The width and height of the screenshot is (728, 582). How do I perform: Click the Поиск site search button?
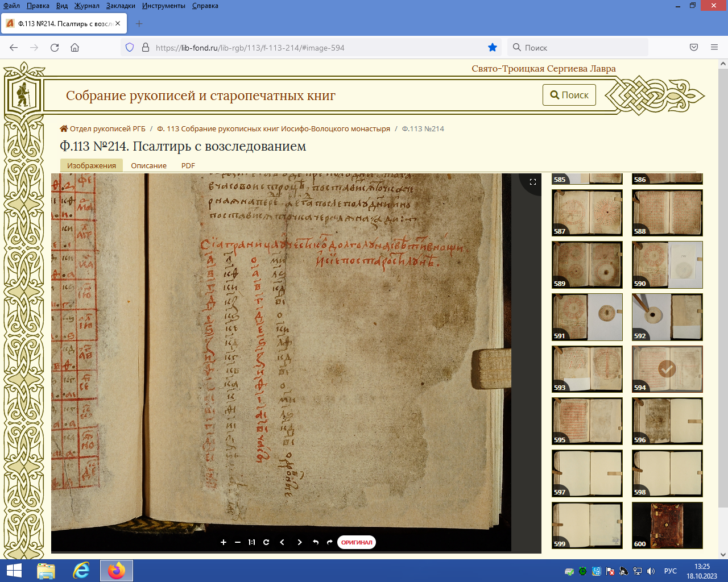[x=569, y=95]
